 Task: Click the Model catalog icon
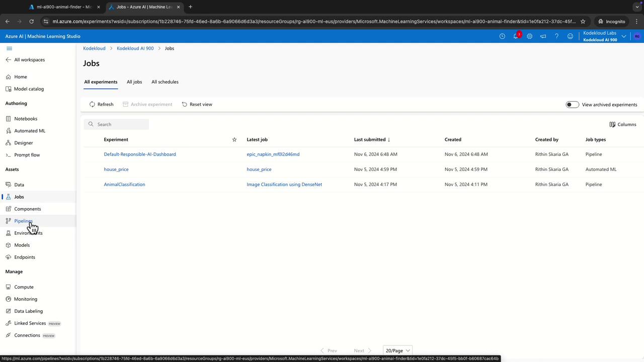coord(9,89)
